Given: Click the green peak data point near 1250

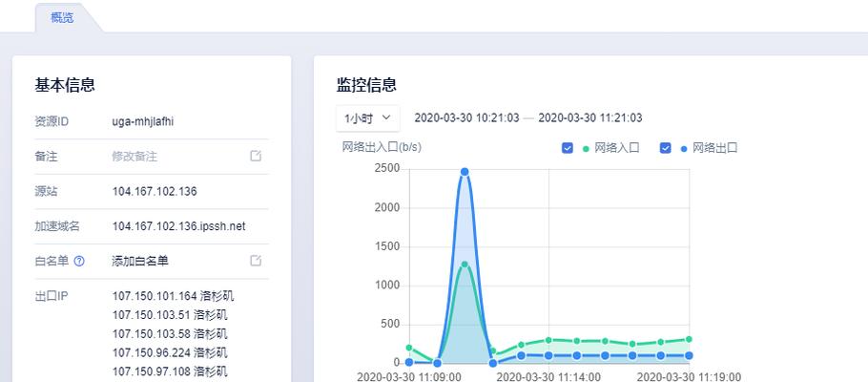Looking at the screenshot, I should [465, 265].
